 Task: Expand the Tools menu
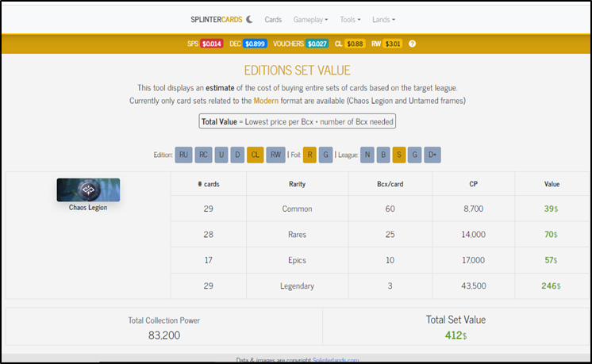[350, 20]
